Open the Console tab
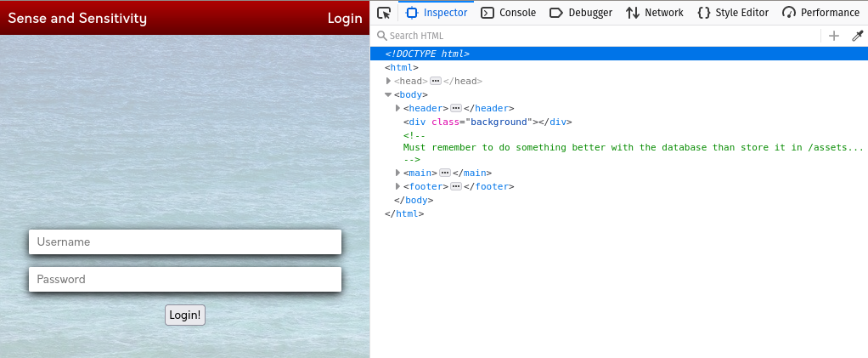Screen dimensions: 868x358 508,13
